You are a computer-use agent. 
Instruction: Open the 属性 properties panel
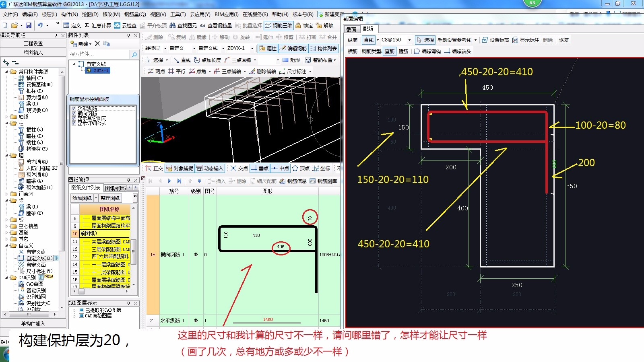pos(268,48)
